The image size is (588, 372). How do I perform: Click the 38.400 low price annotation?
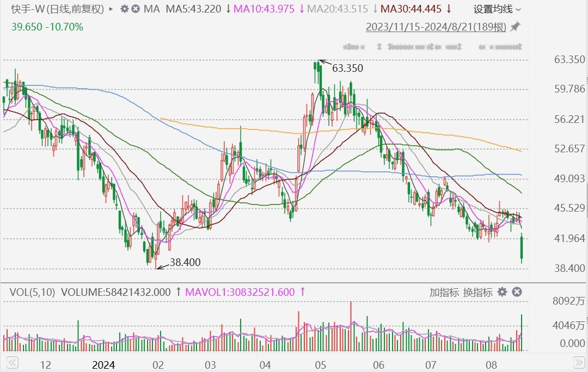pyautogui.click(x=185, y=262)
